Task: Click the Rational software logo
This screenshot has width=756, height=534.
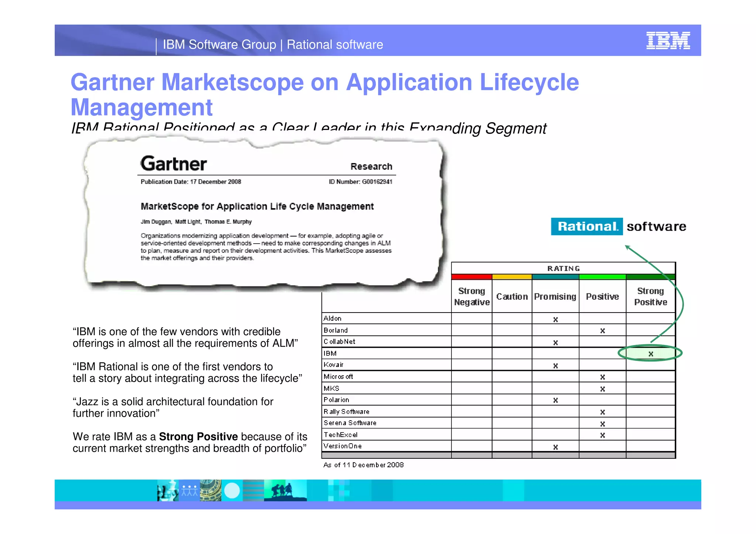Action: tap(618, 226)
